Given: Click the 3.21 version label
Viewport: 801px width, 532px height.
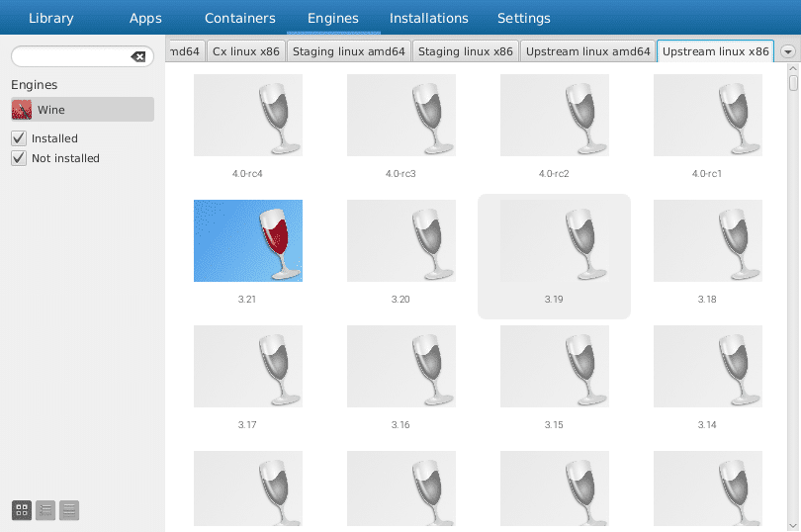Looking at the screenshot, I should [247, 300].
